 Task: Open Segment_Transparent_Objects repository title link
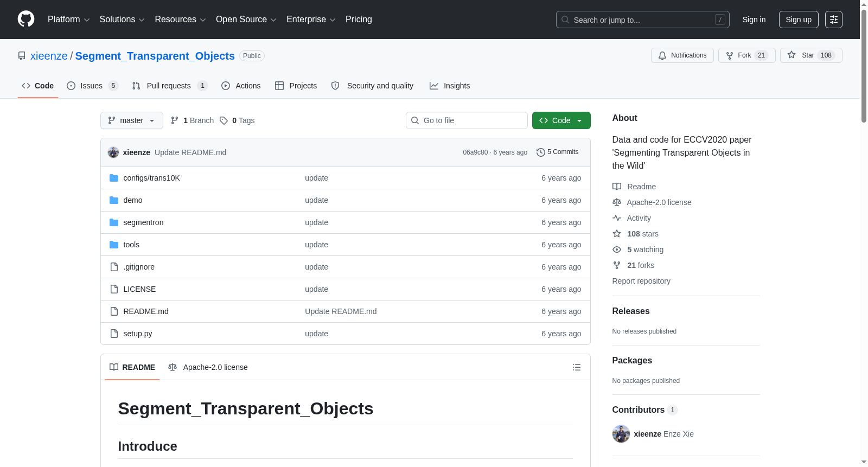(x=155, y=56)
